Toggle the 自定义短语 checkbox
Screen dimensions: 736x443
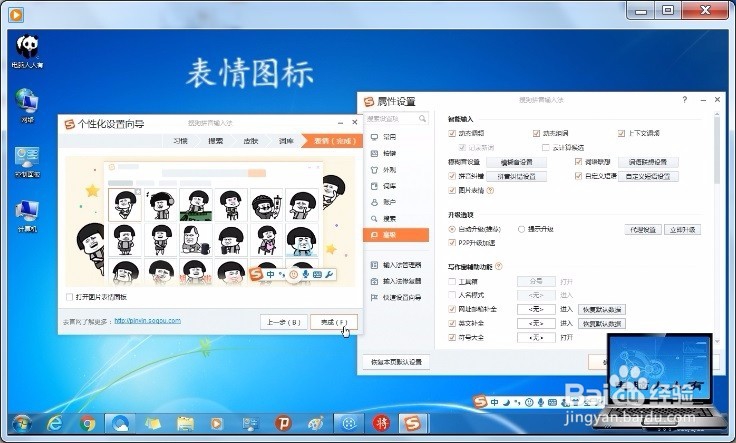coord(578,176)
